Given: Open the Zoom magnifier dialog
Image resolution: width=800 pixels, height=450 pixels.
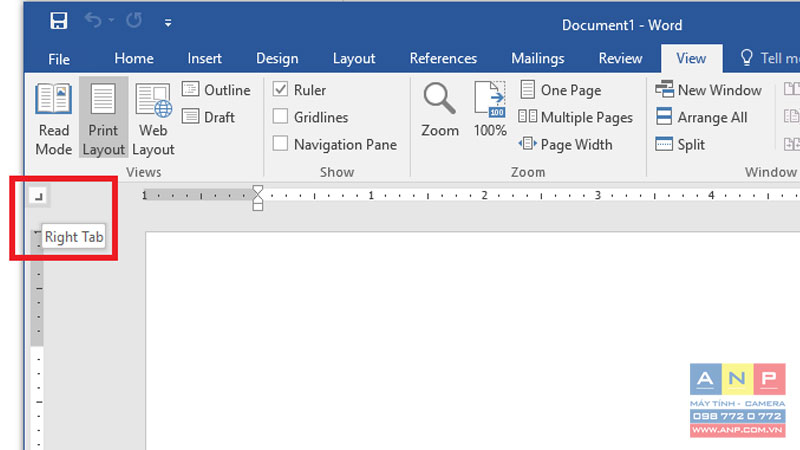Looking at the screenshot, I should [x=440, y=110].
